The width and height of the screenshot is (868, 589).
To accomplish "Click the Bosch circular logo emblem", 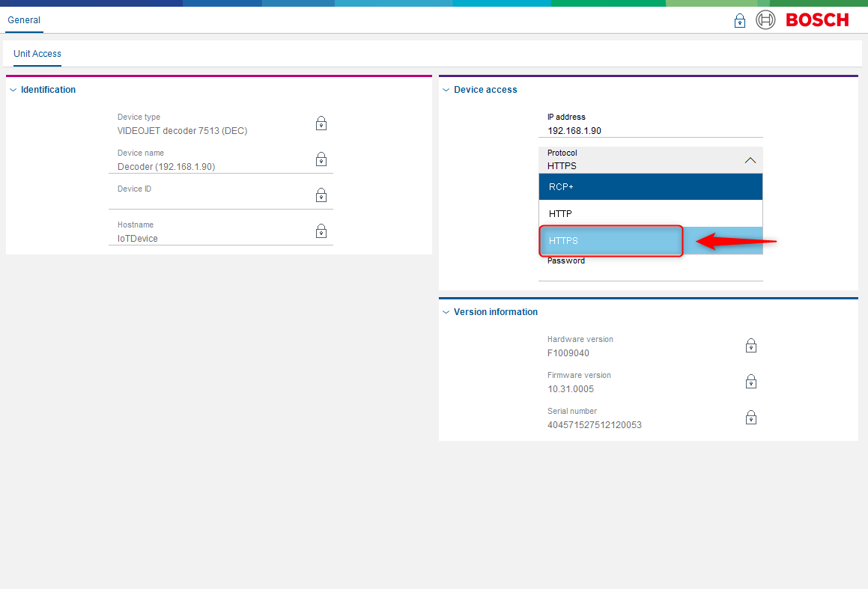I will tap(765, 20).
